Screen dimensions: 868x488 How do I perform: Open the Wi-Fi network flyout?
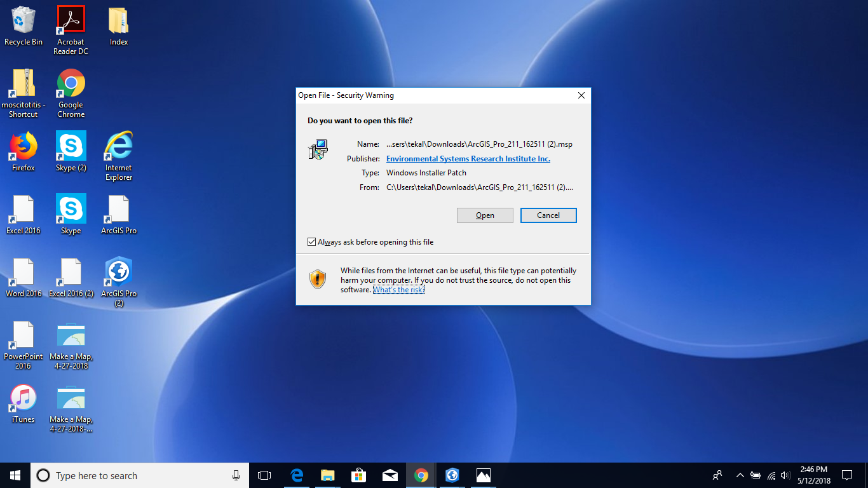click(x=771, y=475)
